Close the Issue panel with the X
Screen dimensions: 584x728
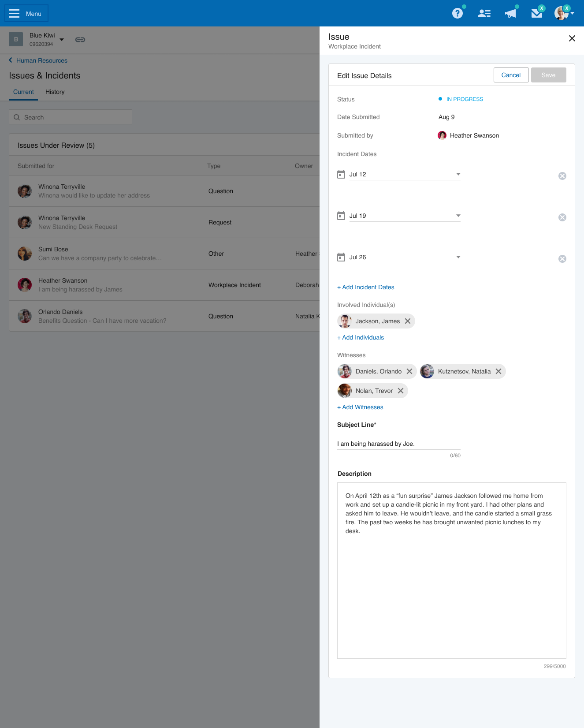pyautogui.click(x=572, y=38)
